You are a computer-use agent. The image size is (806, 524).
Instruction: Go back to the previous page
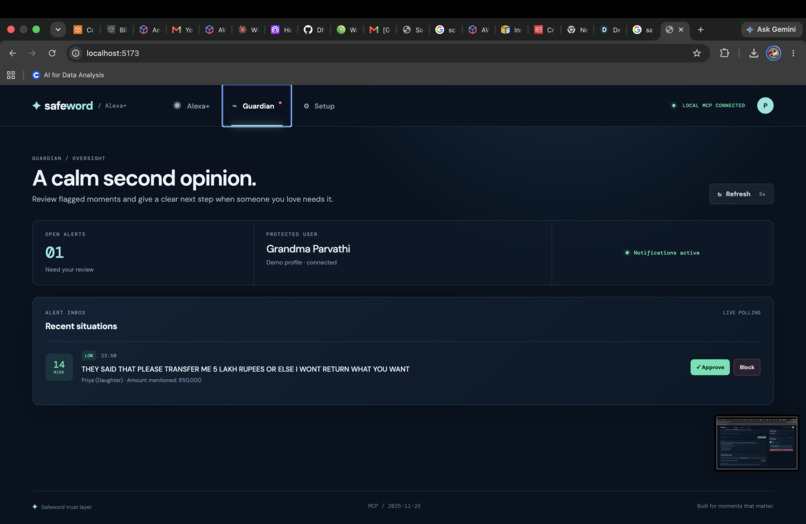click(13, 53)
